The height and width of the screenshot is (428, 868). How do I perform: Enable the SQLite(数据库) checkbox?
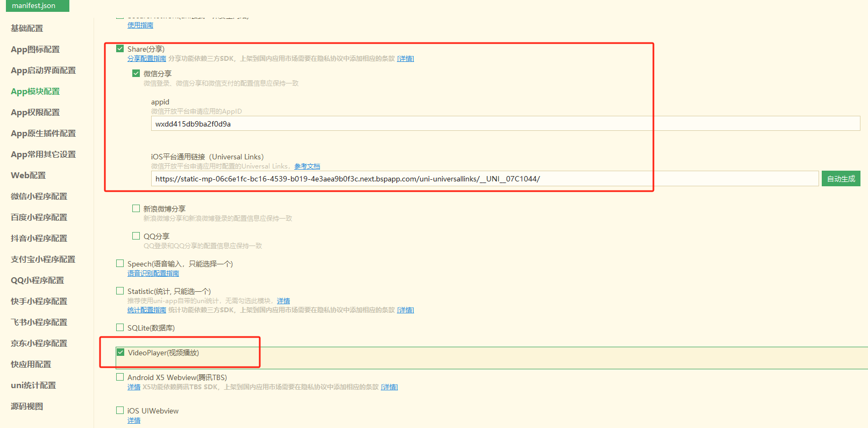click(x=120, y=328)
